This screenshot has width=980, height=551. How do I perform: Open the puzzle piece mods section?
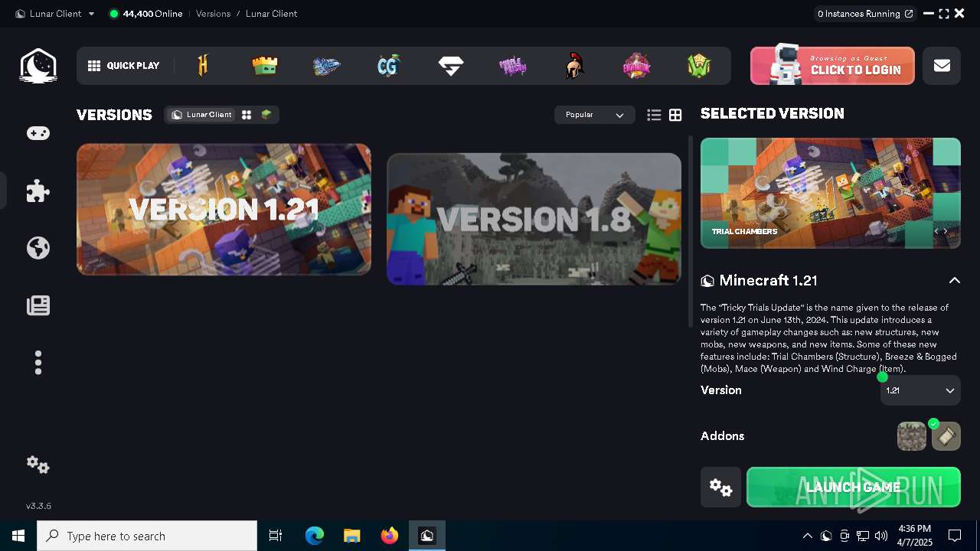(38, 191)
